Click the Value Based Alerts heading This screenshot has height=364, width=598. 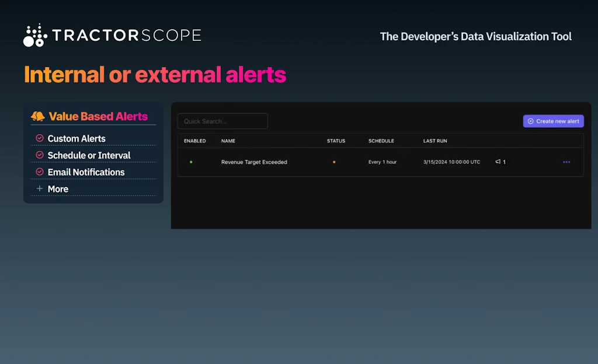tap(98, 117)
